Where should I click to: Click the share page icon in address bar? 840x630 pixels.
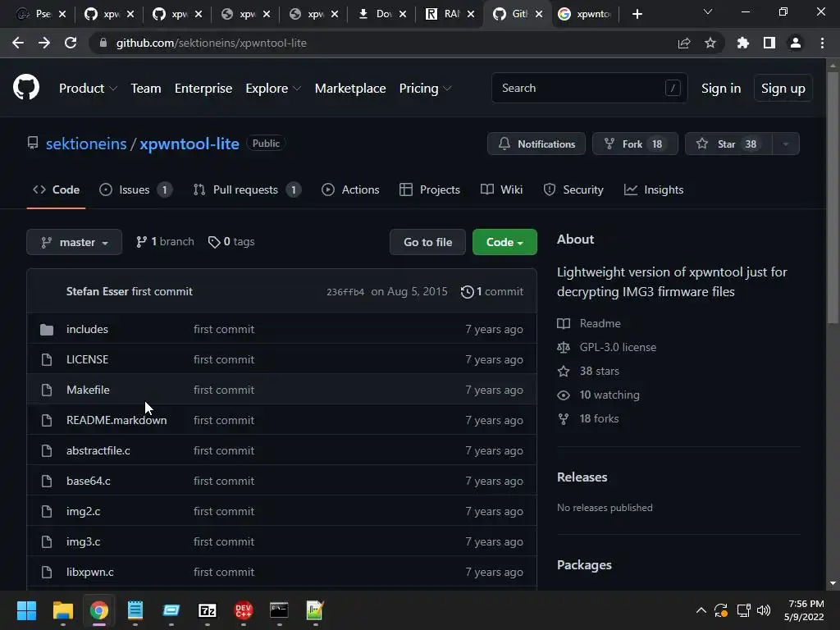pyautogui.click(x=683, y=43)
